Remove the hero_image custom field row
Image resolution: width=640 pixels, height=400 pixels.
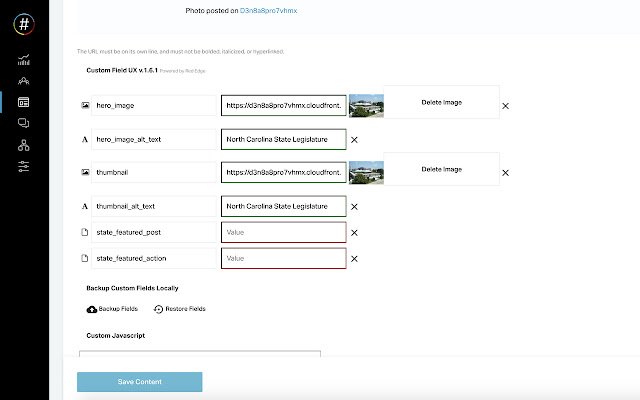[x=505, y=106]
